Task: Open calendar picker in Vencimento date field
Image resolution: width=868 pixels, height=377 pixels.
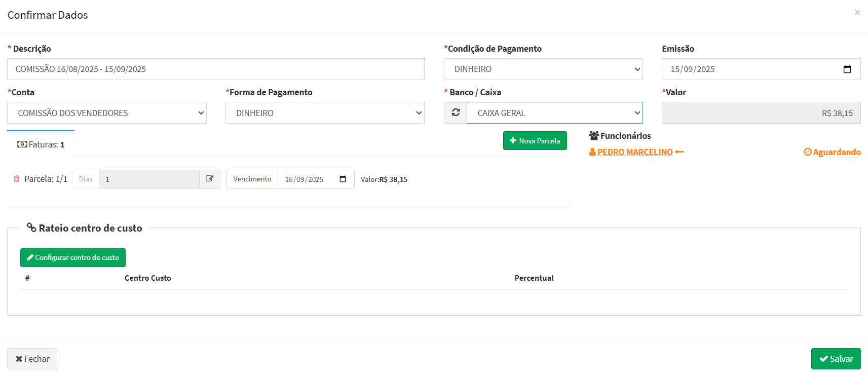Action: 343,179
